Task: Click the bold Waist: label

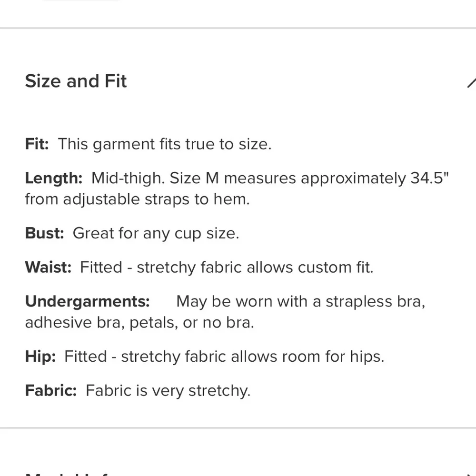Action: pos(48,268)
